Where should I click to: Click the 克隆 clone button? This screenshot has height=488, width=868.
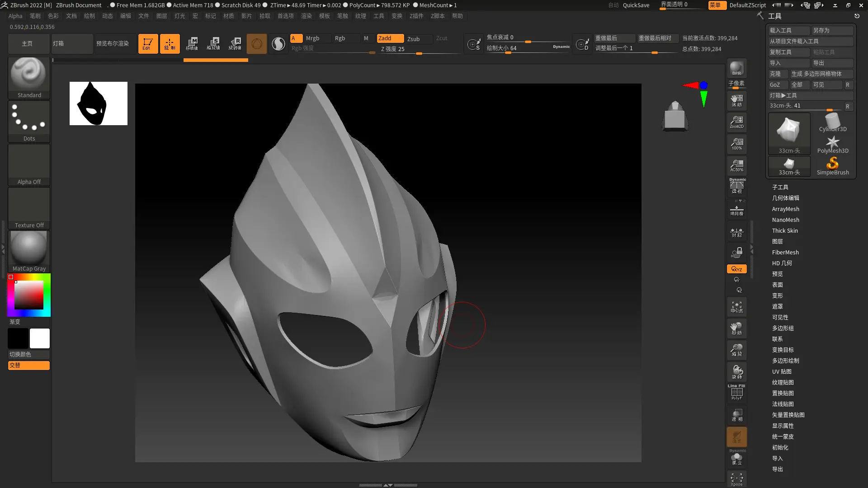tap(778, 74)
